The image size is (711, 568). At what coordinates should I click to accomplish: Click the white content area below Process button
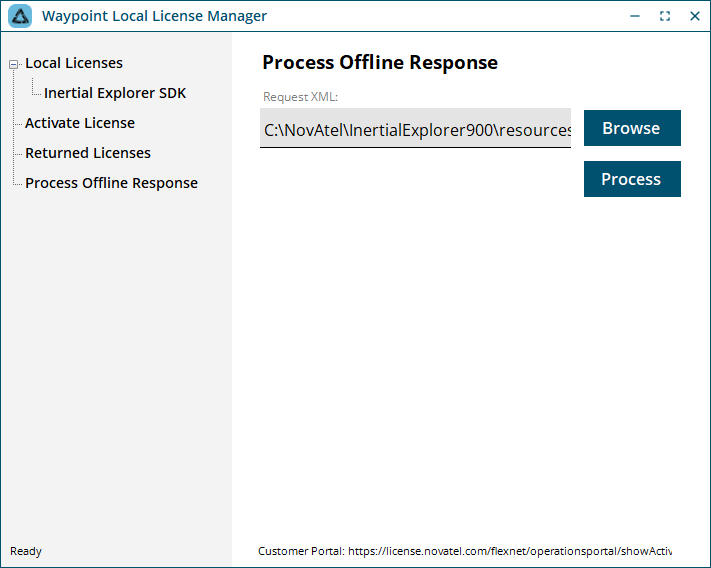coord(472,363)
